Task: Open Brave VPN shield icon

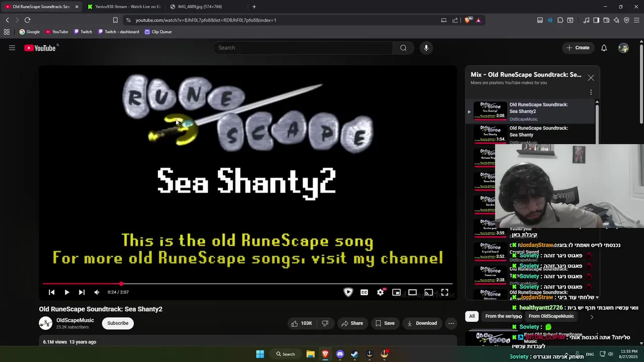Action: click(x=626, y=20)
